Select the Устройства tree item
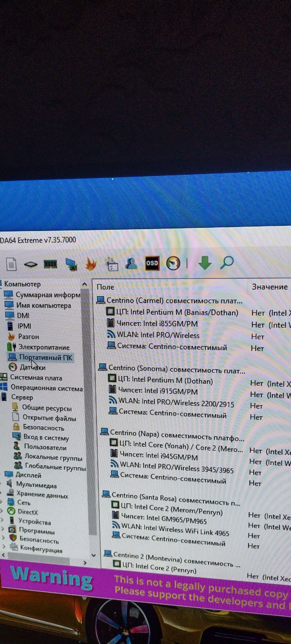 (x=34, y=521)
